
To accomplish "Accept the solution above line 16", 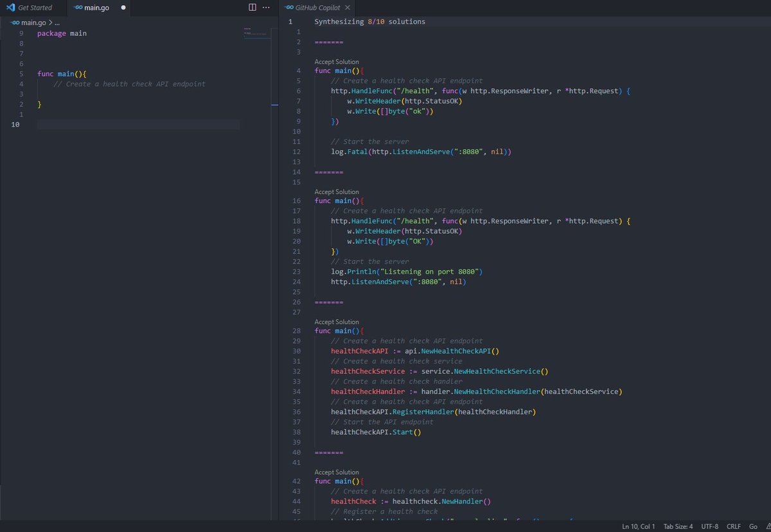I will (337, 191).
